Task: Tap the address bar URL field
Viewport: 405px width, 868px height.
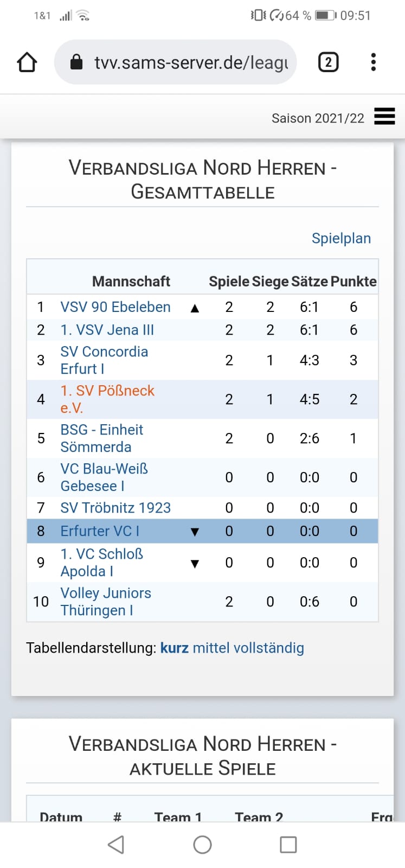Action: [x=190, y=62]
